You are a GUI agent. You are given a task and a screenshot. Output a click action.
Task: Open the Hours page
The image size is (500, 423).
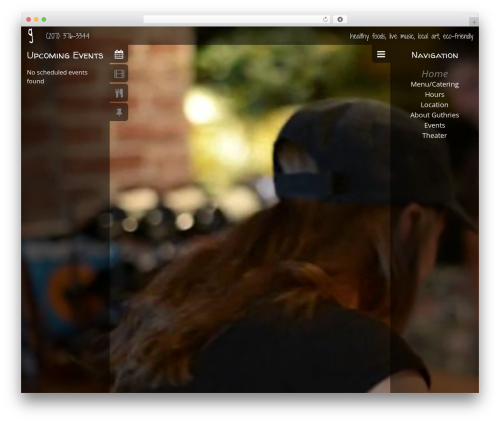(x=434, y=95)
